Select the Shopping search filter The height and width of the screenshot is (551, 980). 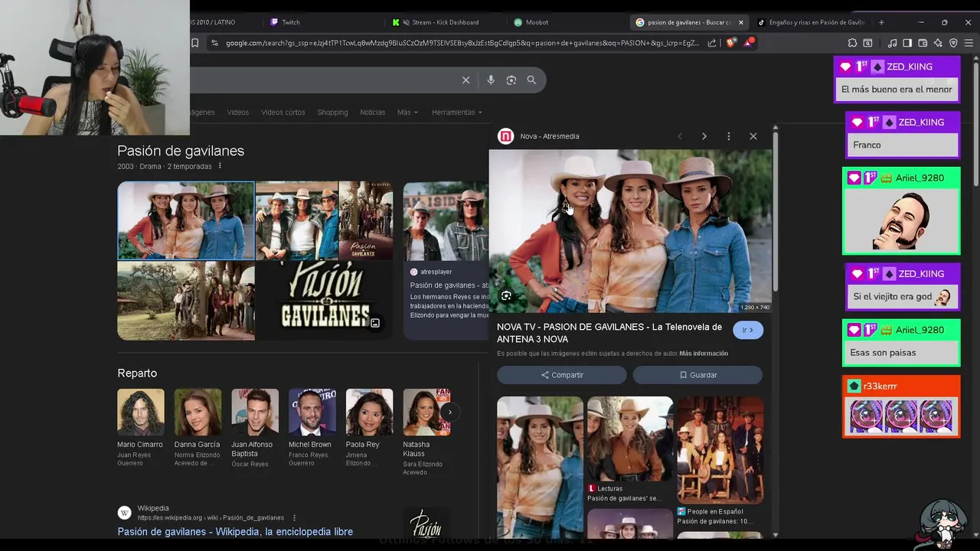[x=332, y=112]
